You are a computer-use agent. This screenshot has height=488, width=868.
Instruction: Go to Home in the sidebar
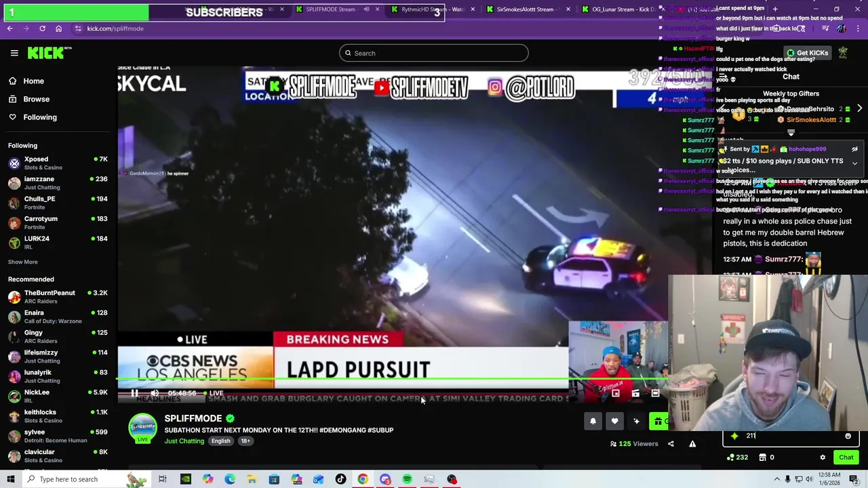click(x=33, y=81)
